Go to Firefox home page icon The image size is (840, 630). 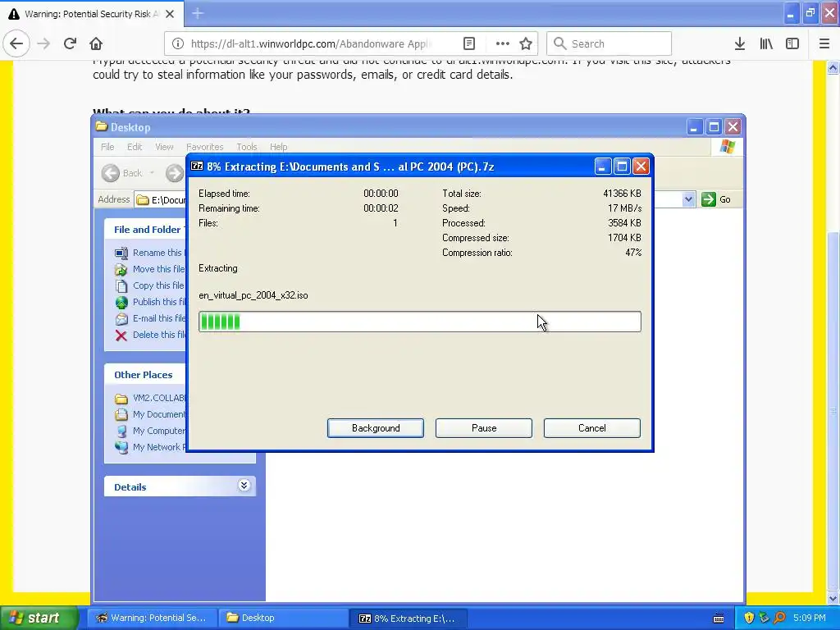(x=96, y=43)
